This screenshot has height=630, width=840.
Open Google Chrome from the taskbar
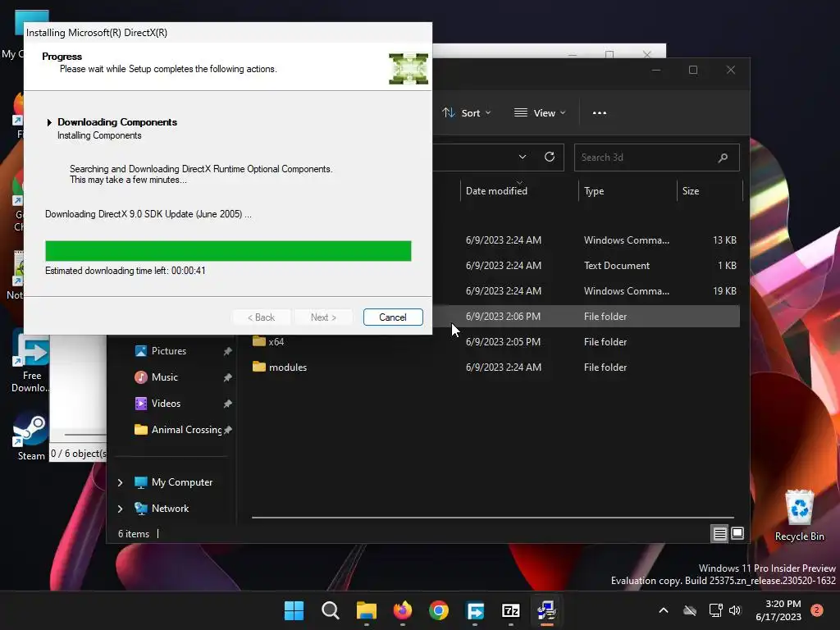[x=439, y=610]
